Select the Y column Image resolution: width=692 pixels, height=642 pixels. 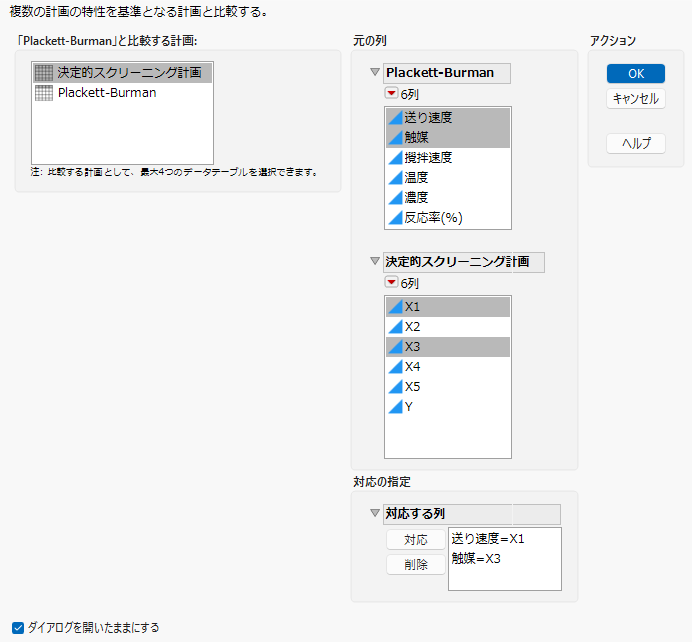(448, 407)
